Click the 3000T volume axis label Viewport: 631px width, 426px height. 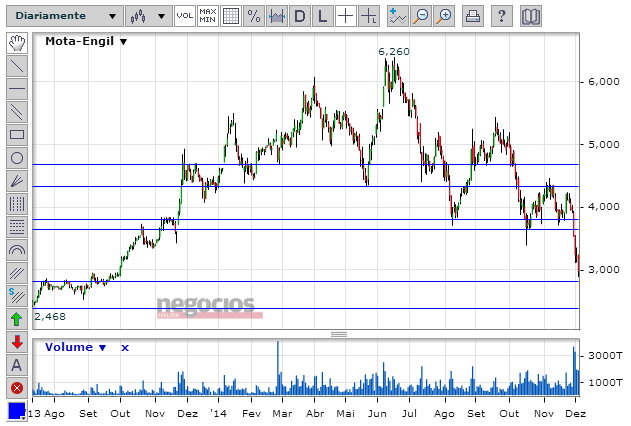605,356
